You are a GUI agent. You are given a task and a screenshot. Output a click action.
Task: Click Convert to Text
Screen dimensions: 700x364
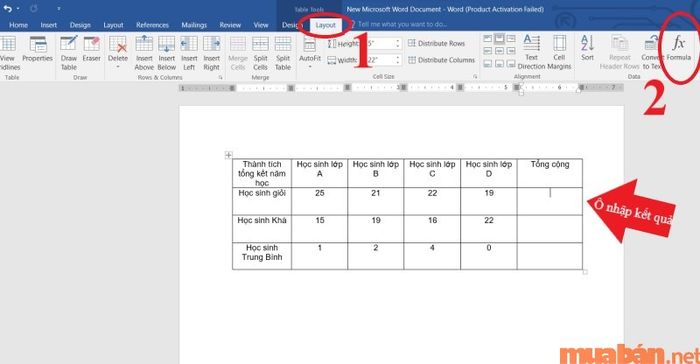click(652, 52)
